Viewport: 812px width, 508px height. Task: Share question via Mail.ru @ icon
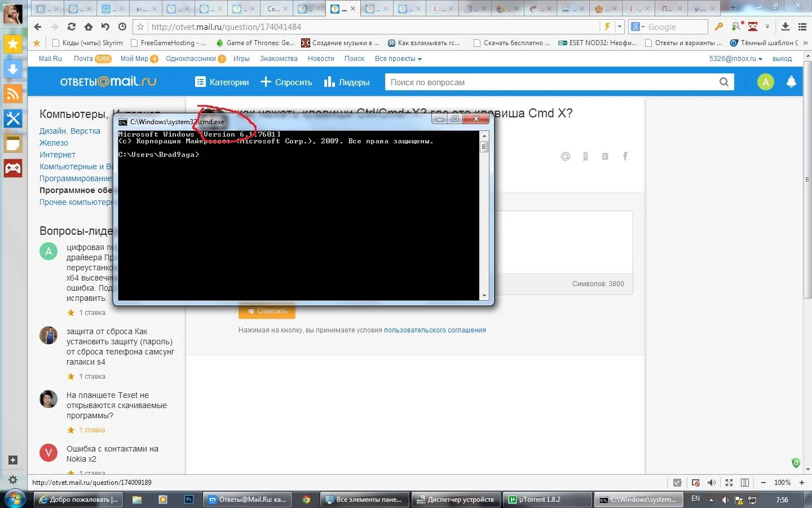click(x=566, y=156)
